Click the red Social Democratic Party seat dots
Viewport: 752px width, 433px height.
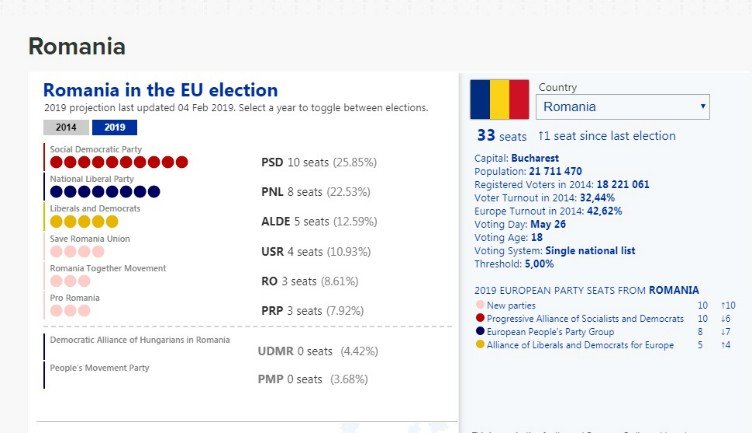pyautogui.click(x=119, y=162)
